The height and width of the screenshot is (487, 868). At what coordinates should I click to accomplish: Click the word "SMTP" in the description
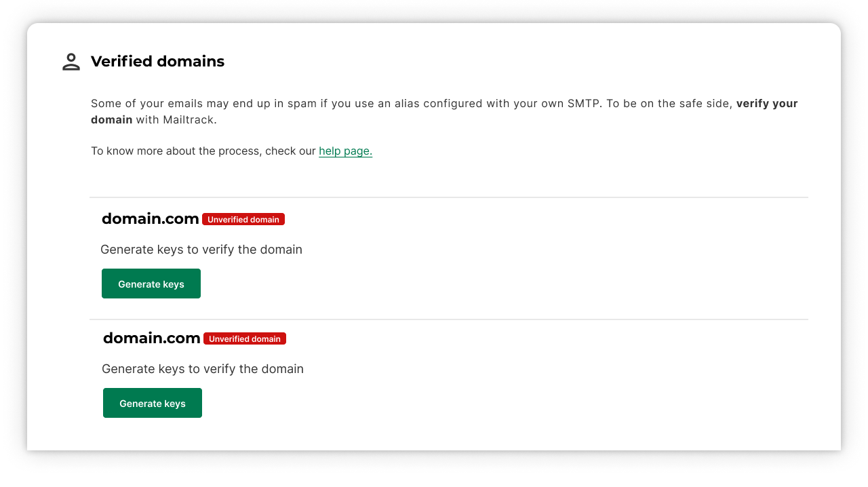click(x=583, y=104)
